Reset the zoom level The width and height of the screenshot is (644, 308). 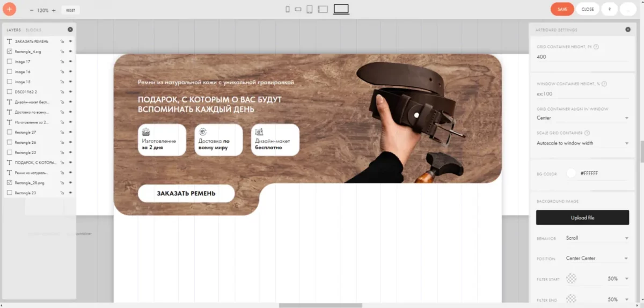coord(70,10)
